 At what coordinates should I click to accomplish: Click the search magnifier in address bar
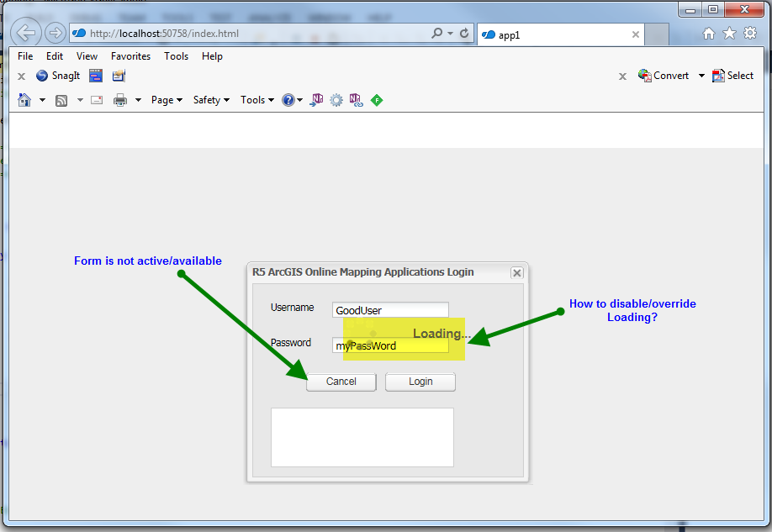click(436, 34)
